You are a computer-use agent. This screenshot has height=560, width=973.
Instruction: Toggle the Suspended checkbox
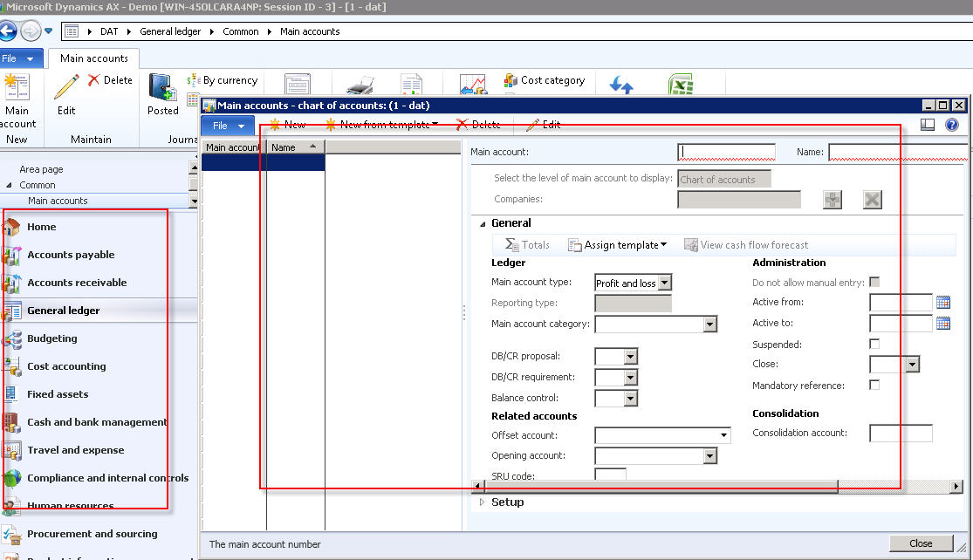874,344
